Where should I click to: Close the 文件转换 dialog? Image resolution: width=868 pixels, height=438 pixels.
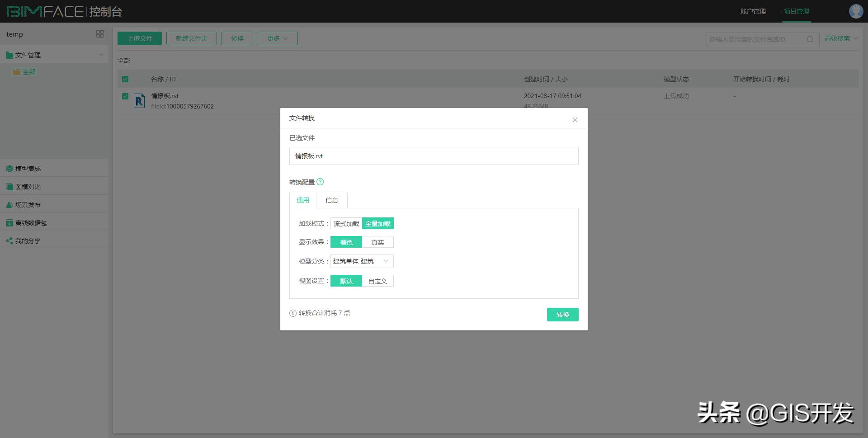point(575,120)
